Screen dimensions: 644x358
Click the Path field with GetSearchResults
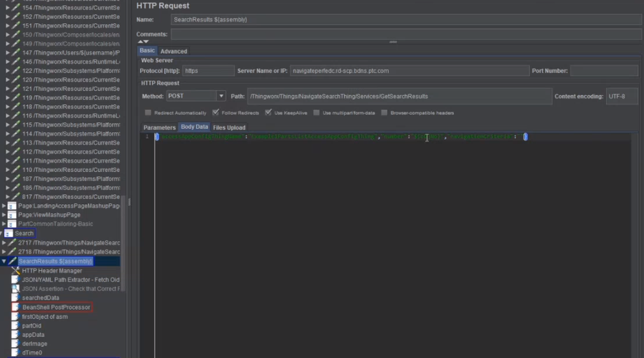(x=400, y=97)
